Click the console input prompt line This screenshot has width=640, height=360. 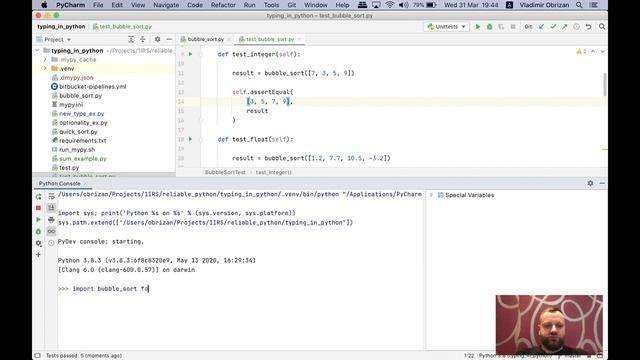point(241,289)
